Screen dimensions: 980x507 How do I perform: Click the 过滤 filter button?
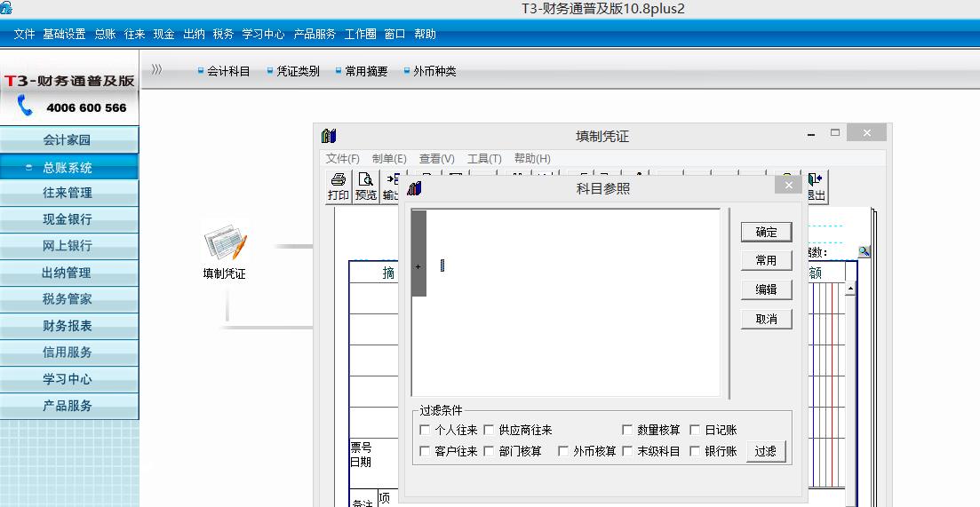766,451
